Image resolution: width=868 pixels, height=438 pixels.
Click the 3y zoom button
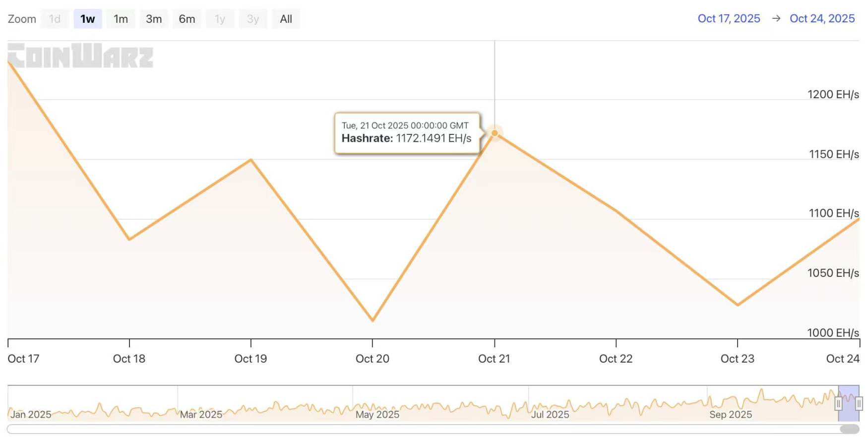coord(253,19)
